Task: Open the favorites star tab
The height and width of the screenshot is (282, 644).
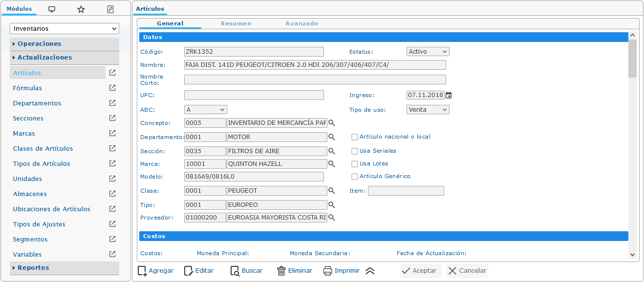Action: tap(81, 9)
